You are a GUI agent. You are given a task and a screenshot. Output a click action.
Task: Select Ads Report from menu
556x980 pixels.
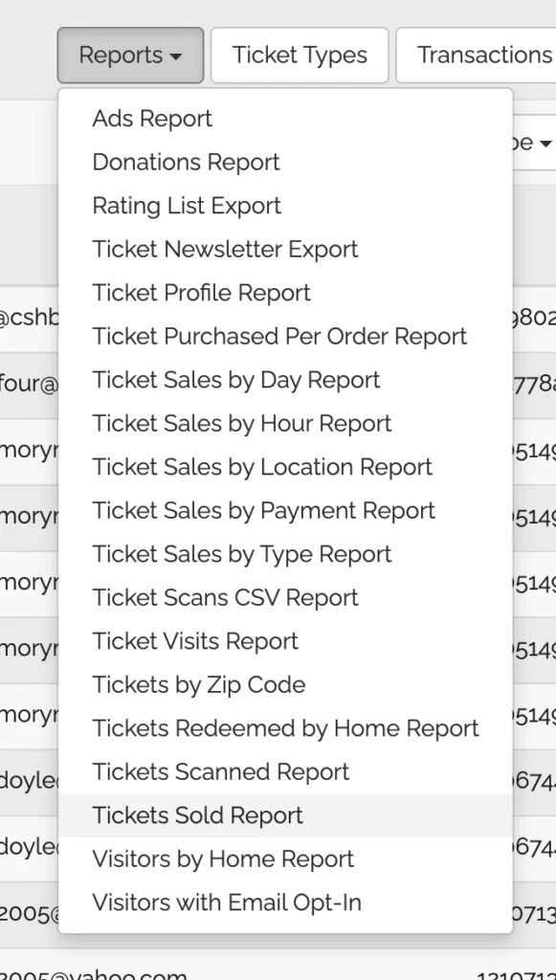click(x=285, y=118)
